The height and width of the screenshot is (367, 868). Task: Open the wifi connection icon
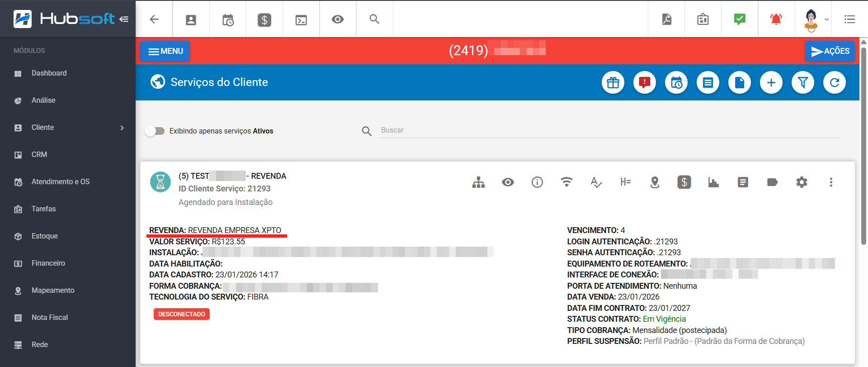[566, 182]
